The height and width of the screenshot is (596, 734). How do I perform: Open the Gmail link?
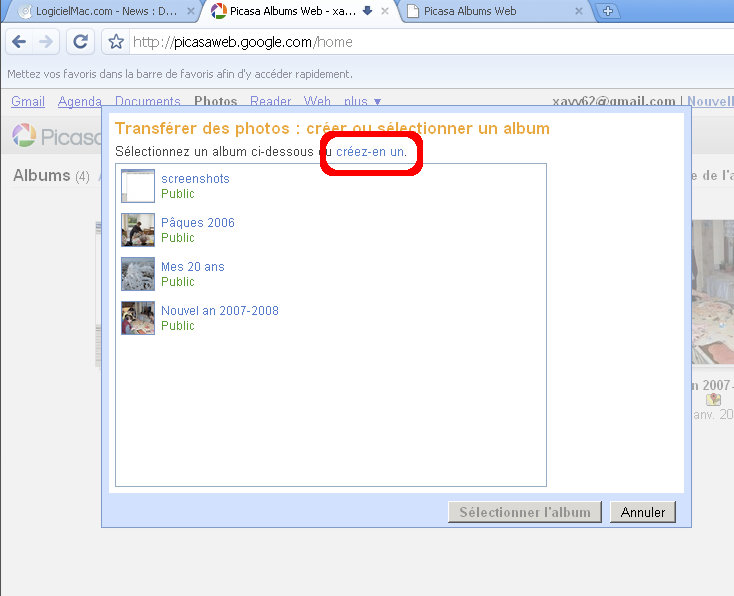28,101
